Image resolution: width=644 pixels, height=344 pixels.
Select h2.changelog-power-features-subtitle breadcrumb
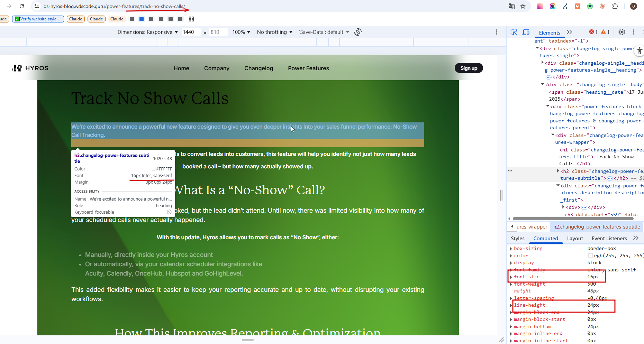[x=596, y=227]
